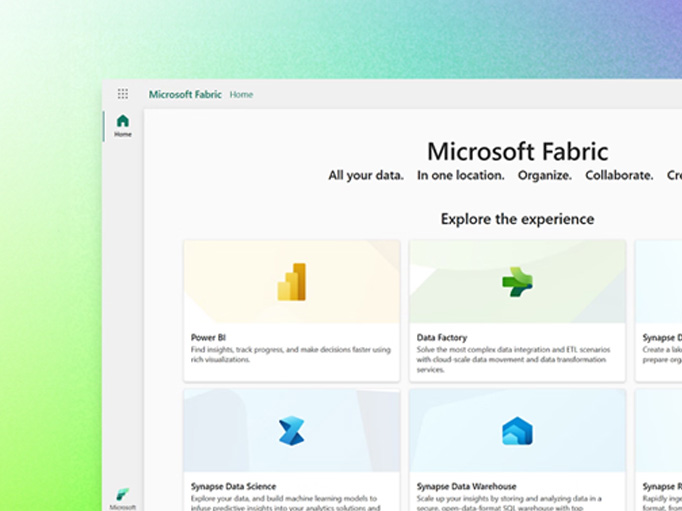This screenshot has height=511, width=682.
Task: Select the Synapse Data Warehouse card title
Action: click(467, 486)
